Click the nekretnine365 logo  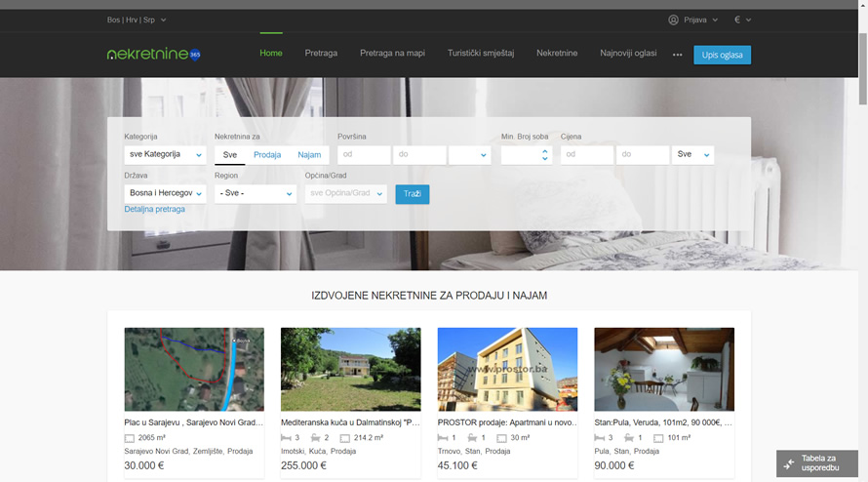tap(153, 54)
